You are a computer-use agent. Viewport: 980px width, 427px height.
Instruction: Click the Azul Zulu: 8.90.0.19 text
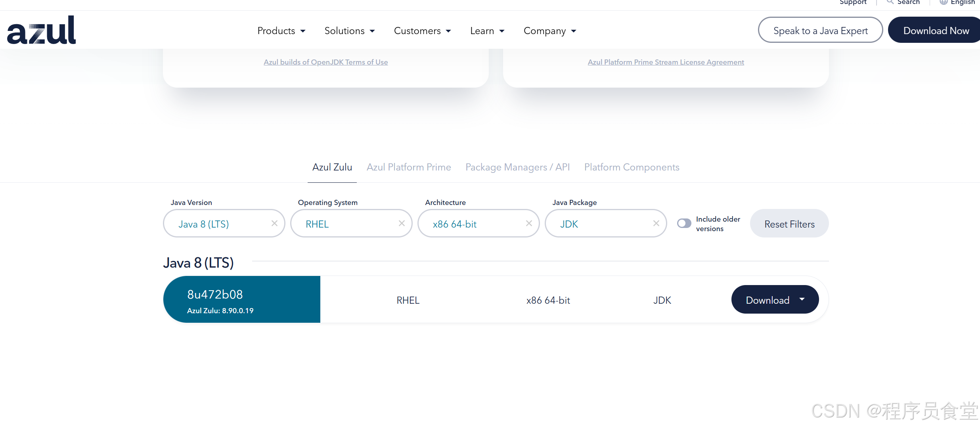[220, 310]
